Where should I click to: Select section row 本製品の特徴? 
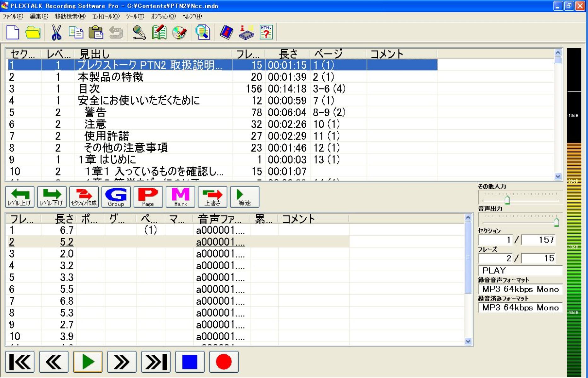point(110,77)
